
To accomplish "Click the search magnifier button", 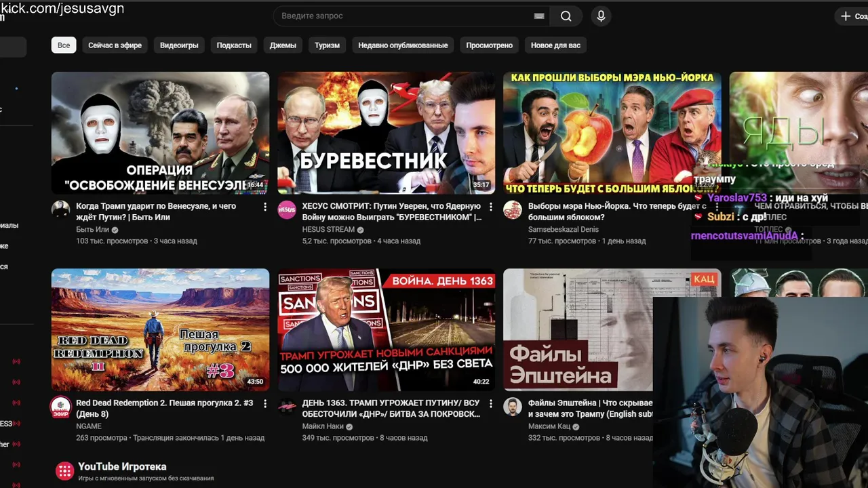I will click(566, 16).
